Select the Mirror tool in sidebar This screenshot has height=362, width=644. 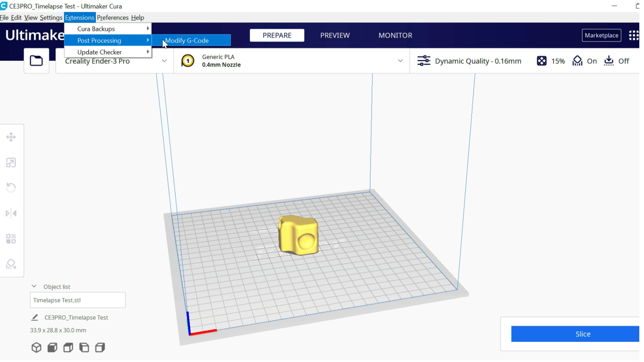click(11, 213)
